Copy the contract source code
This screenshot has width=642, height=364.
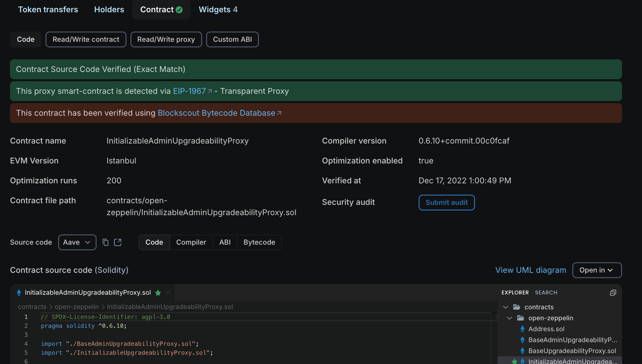pyautogui.click(x=106, y=242)
